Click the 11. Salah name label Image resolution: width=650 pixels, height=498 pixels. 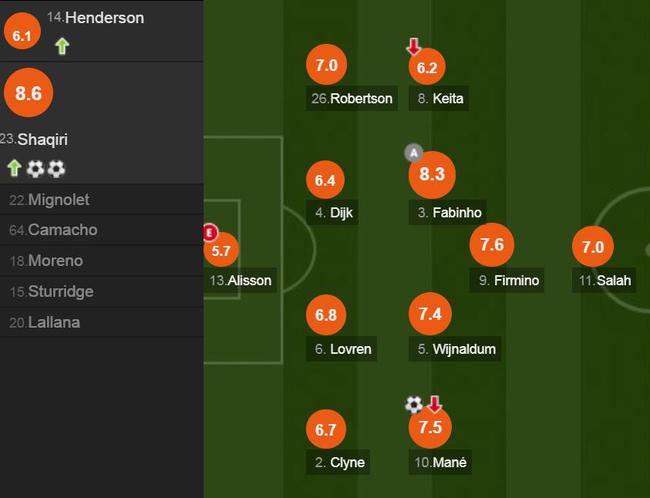604,280
